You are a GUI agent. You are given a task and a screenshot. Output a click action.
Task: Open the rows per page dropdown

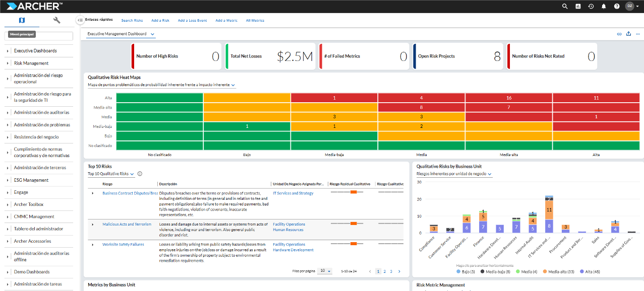coord(324,271)
